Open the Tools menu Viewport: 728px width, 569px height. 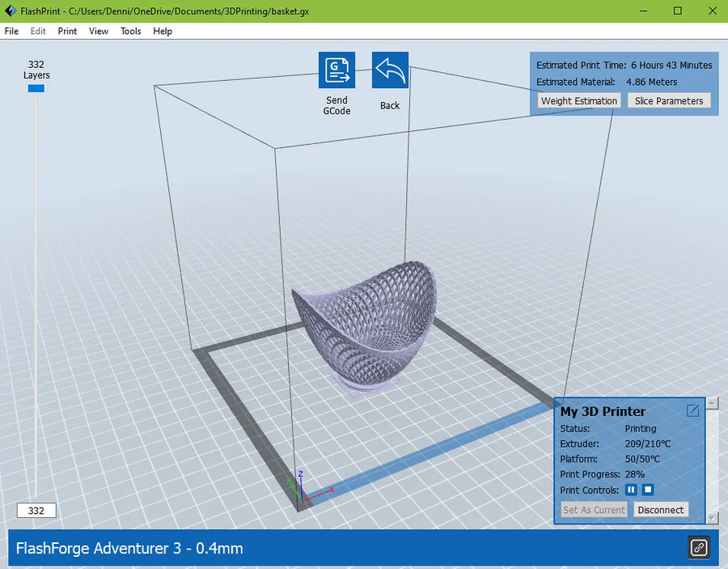[131, 31]
